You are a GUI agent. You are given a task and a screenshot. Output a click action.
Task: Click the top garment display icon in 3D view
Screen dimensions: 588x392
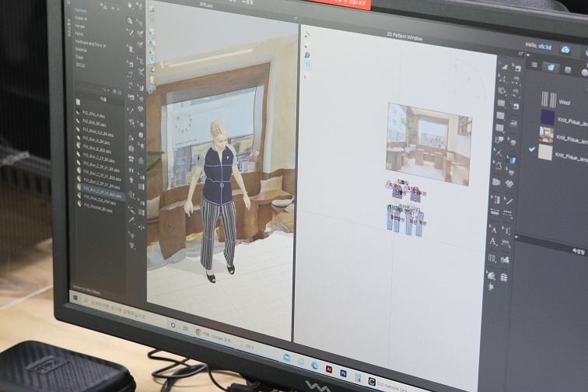click(x=152, y=9)
